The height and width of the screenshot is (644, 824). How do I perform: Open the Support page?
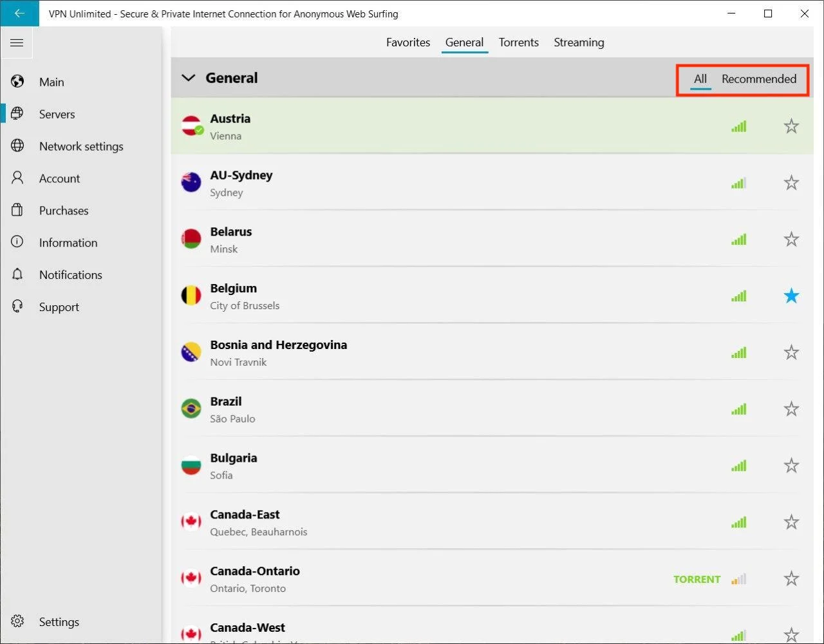pyautogui.click(x=59, y=307)
